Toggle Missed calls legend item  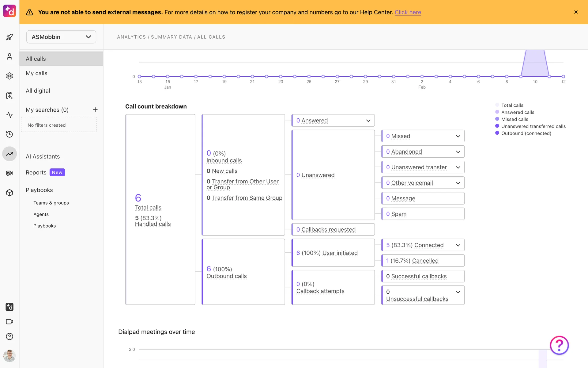514,119
